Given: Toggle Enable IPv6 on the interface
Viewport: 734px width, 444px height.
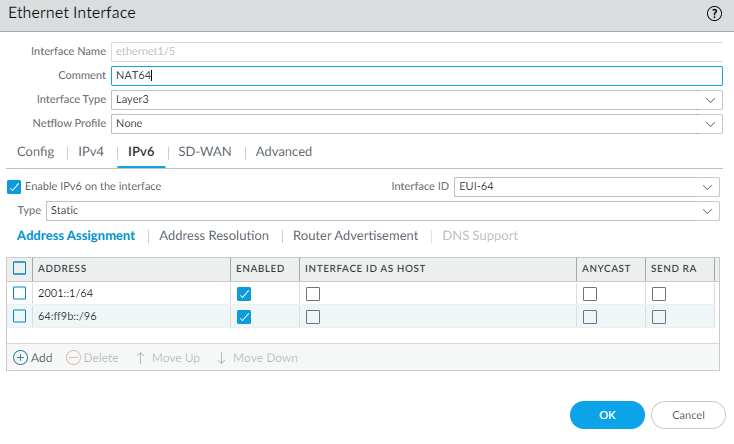Looking at the screenshot, I should (x=14, y=186).
